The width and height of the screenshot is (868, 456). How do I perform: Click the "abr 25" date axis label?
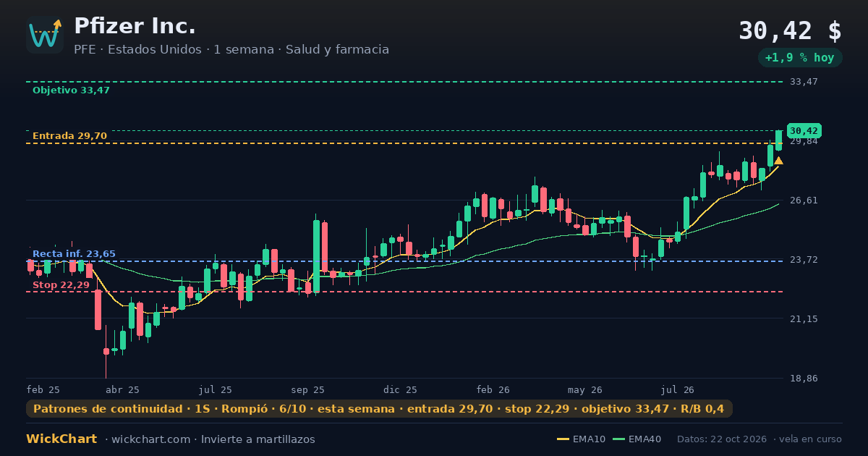[x=122, y=389]
